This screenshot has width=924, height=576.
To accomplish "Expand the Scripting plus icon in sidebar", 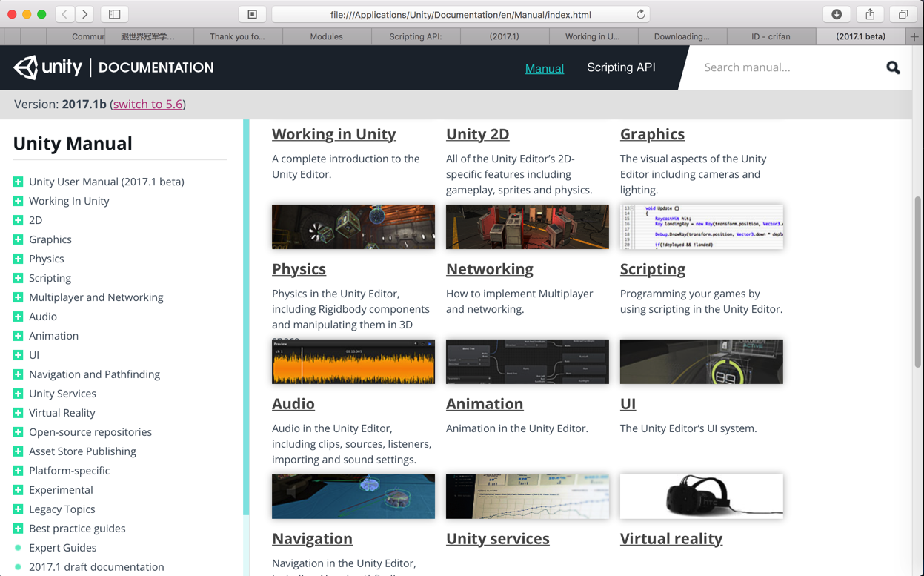I will (x=18, y=278).
